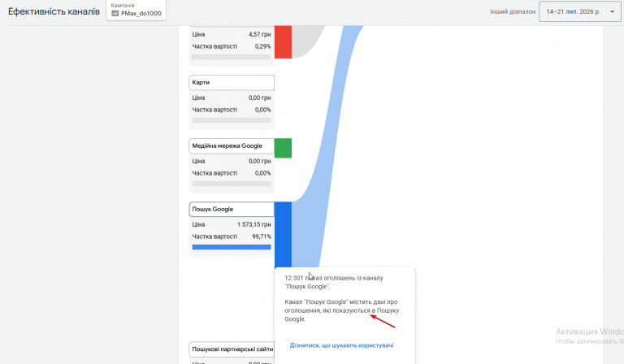Click the share value 0,29%

coord(262,46)
